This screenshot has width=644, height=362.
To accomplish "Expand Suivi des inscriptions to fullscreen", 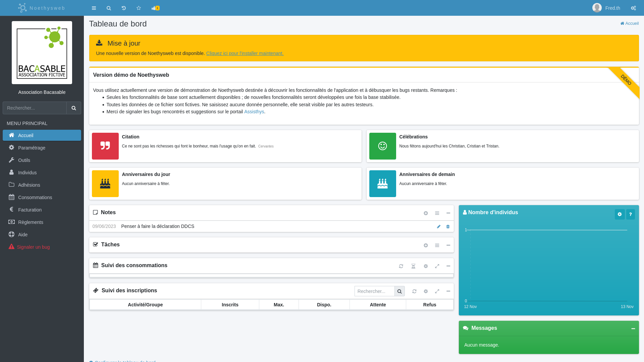I will click(437, 291).
